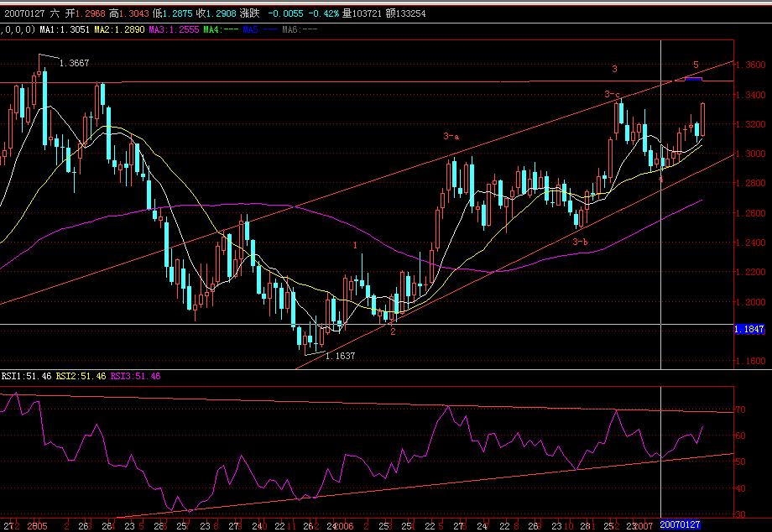Select the wave 2 label under the trendline
Image resolution: width=772 pixels, height=532 pixels.
pos(393,331)
